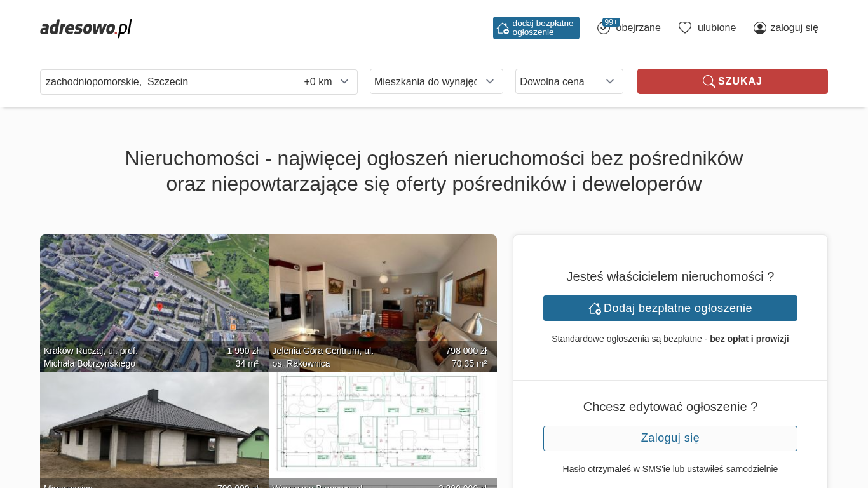Open the obejrzane menu item

pos(638,28)
